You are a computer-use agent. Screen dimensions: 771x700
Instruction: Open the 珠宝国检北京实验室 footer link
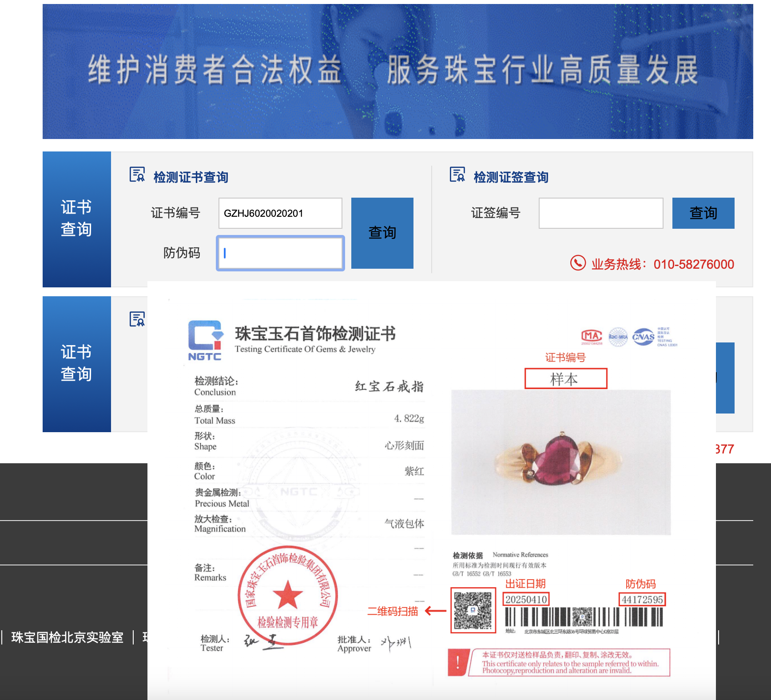click(67, 637)
